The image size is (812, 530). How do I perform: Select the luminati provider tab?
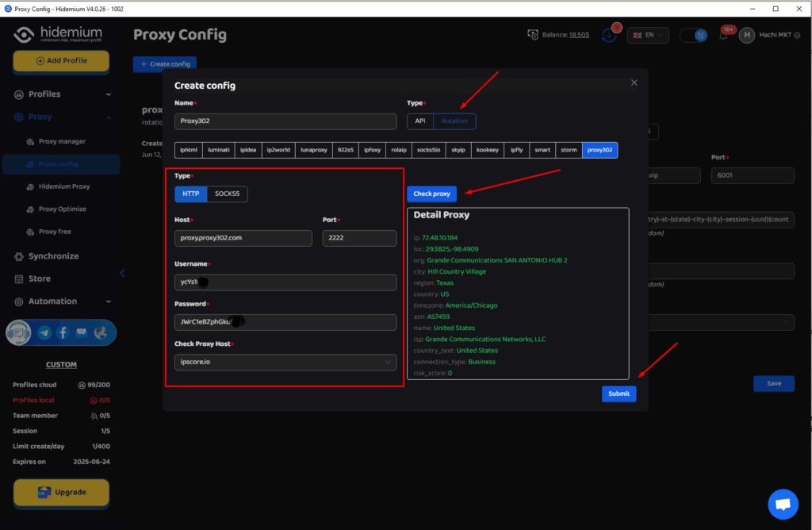[x=219, y=150]
